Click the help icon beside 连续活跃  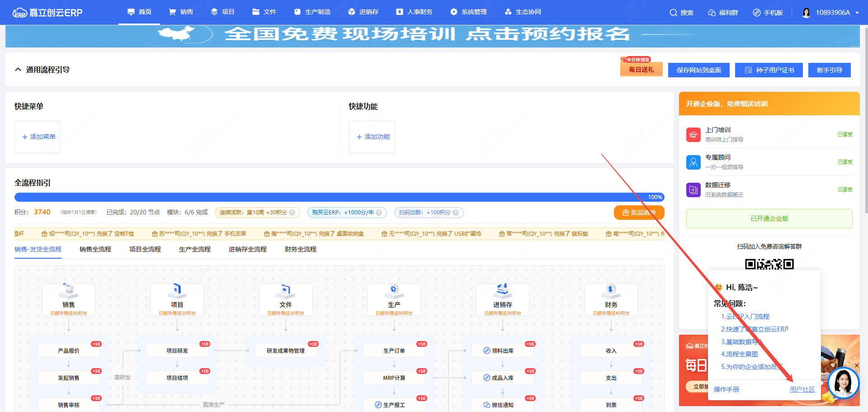[x=292, y=213]
